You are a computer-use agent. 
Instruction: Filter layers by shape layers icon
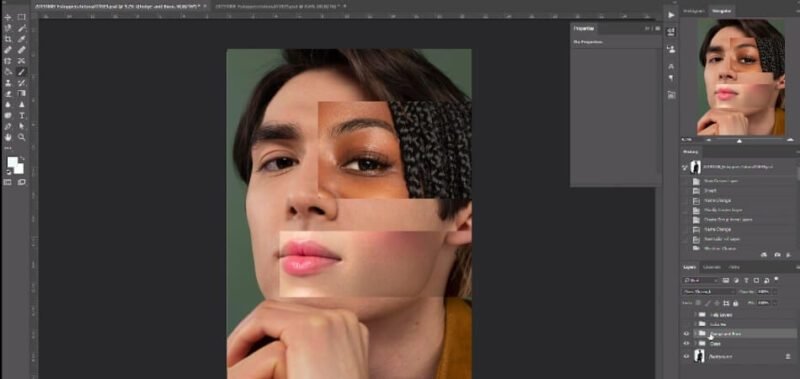click(756, 281)
